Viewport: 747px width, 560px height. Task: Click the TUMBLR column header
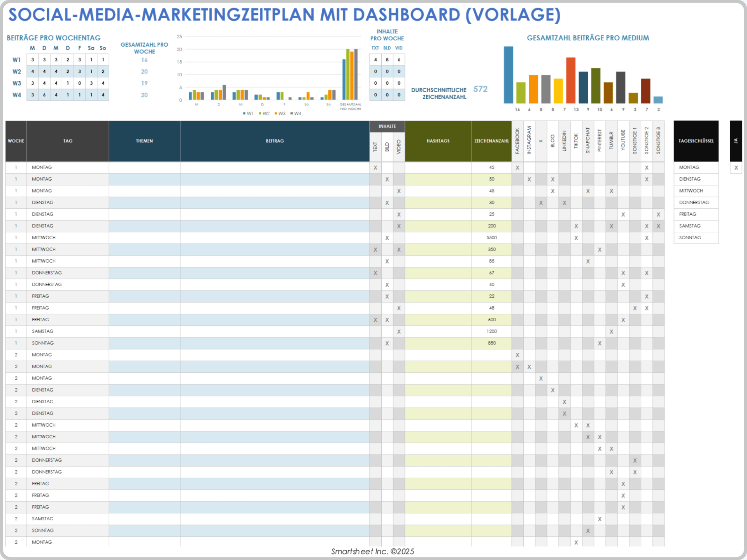click(611, 141)
